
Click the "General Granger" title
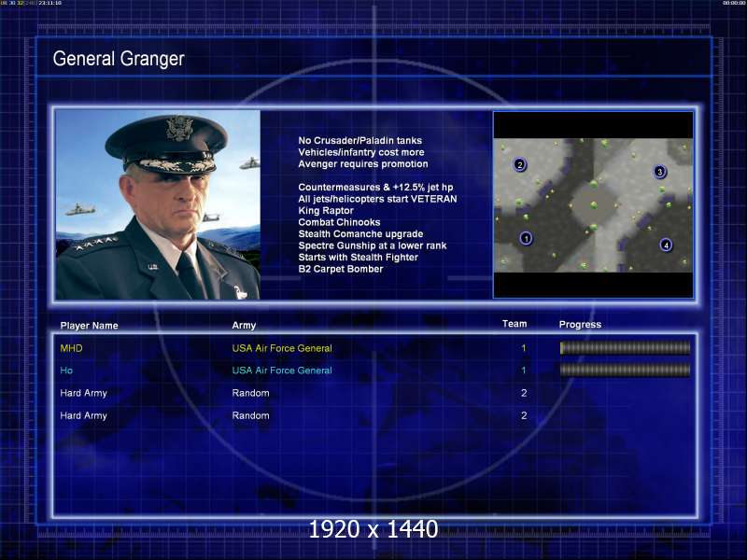pos(119,59)
